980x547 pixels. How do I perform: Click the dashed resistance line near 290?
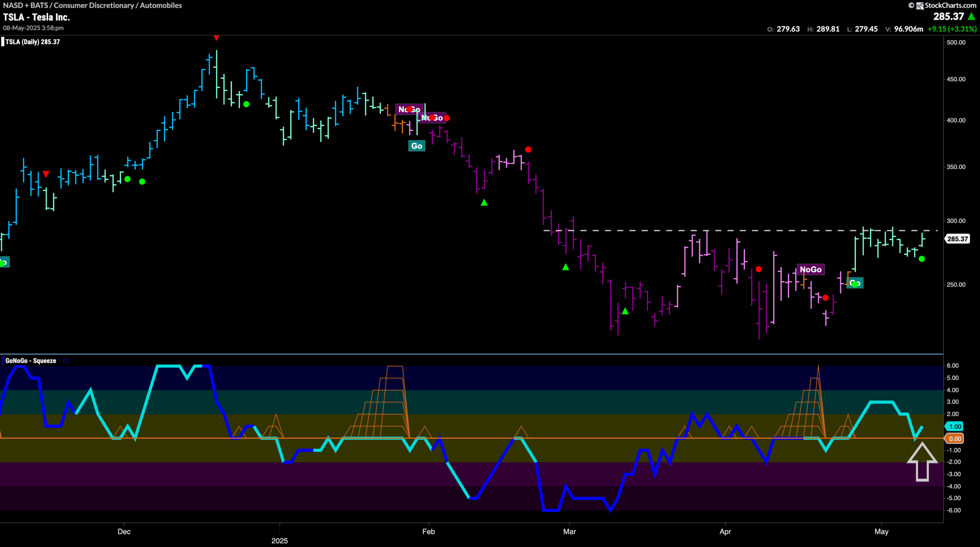(x=740, y=231)
